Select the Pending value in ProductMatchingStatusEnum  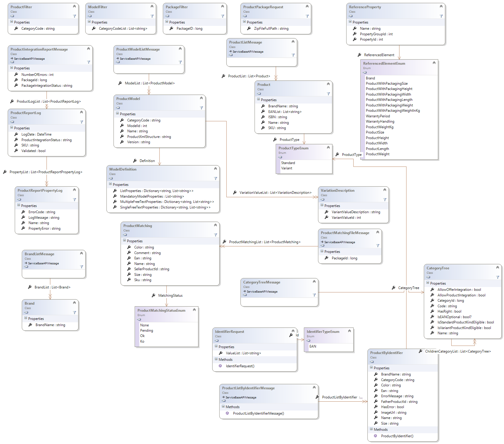[146, 331]
